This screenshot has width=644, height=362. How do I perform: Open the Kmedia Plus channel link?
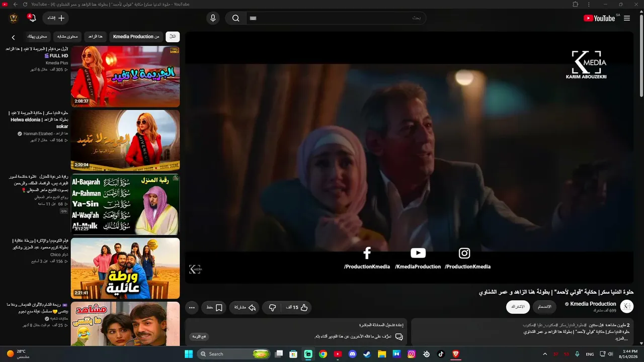57,63
